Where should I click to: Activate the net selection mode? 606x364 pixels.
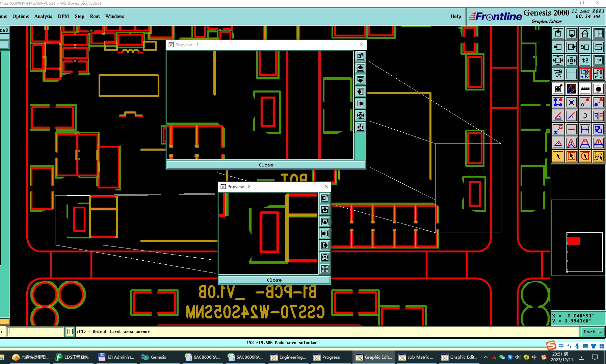pyautogui.click(x=599, y=156)
